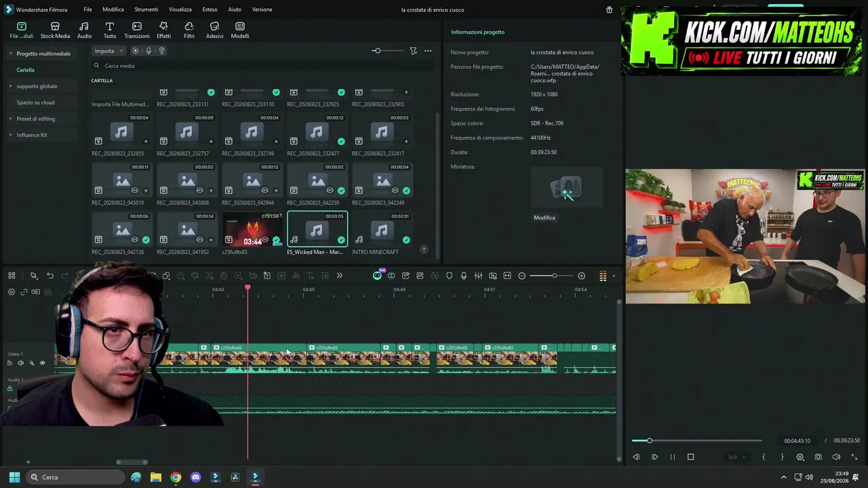Step to the previous frame in preview
Viewport: 868px width, 488px height.
point(636,457)
